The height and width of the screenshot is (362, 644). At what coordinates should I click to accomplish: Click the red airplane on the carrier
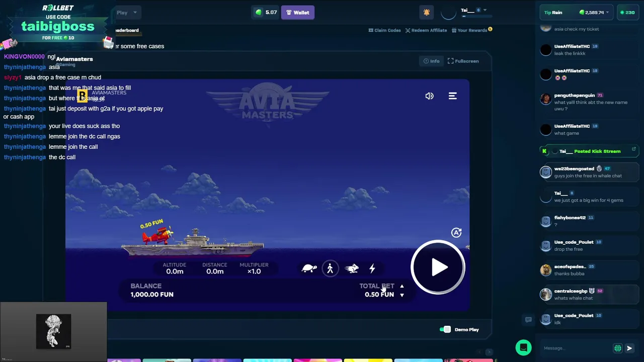(x=157, y=235)
